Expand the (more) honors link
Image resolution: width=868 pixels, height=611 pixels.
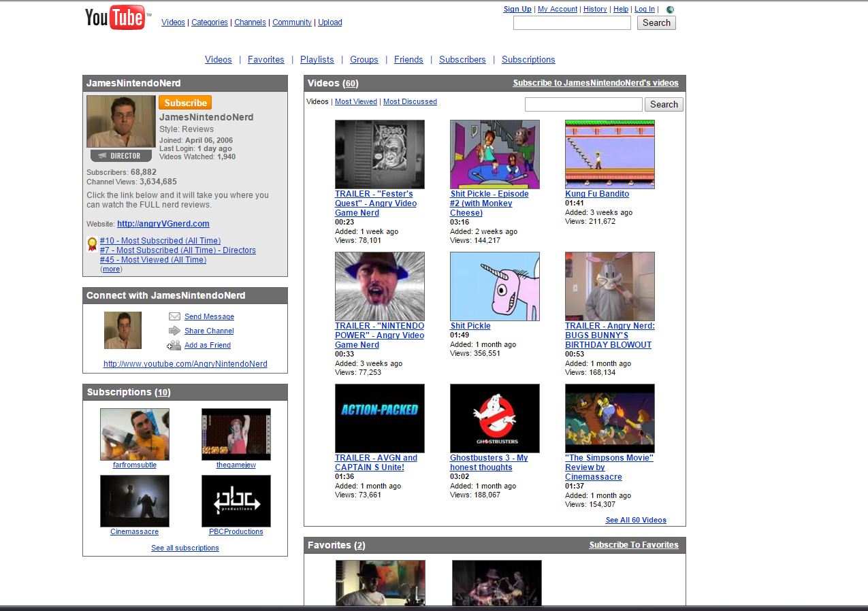tap(111, 269)
